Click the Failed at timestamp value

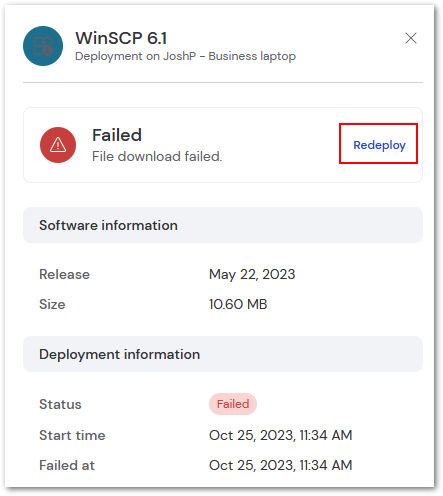(280, 465)
